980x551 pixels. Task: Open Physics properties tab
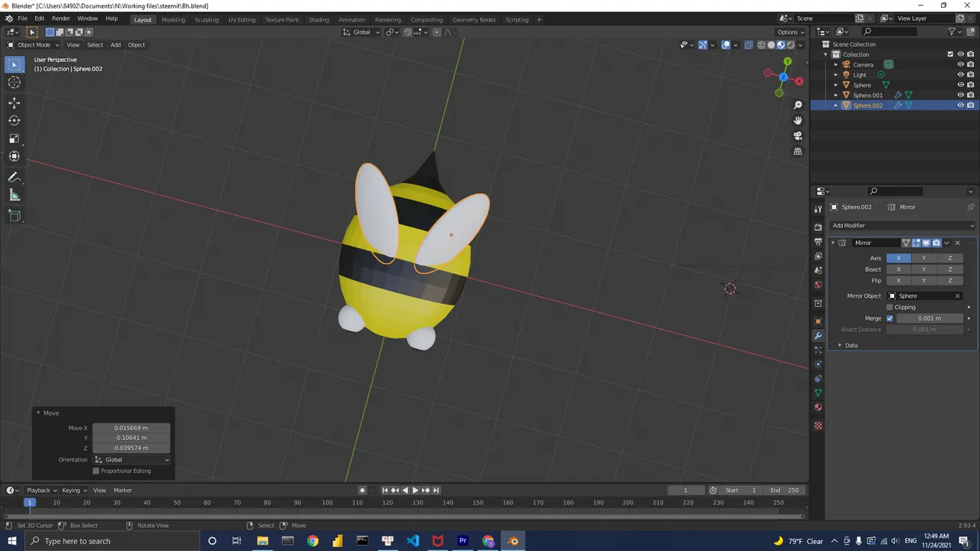click(818, 364)
